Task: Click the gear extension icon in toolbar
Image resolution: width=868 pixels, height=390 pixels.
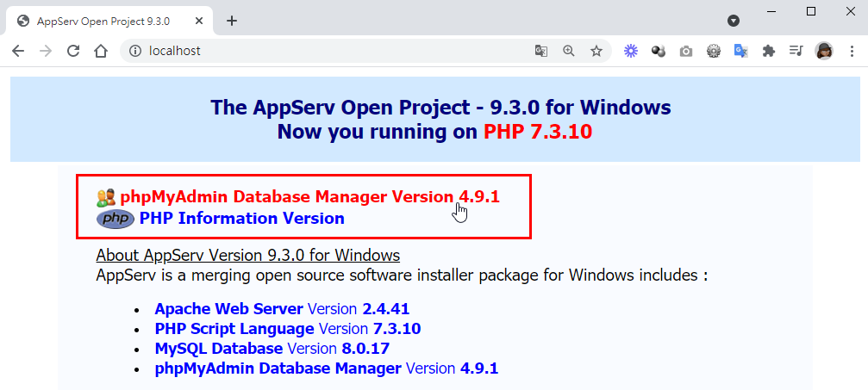Action: (714, 51)
